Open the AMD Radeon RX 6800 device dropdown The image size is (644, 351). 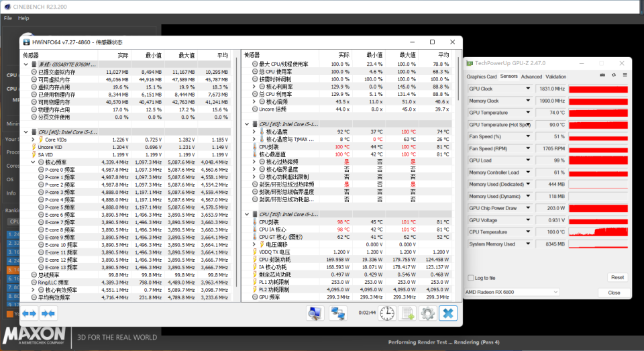(x=556, y=292)
